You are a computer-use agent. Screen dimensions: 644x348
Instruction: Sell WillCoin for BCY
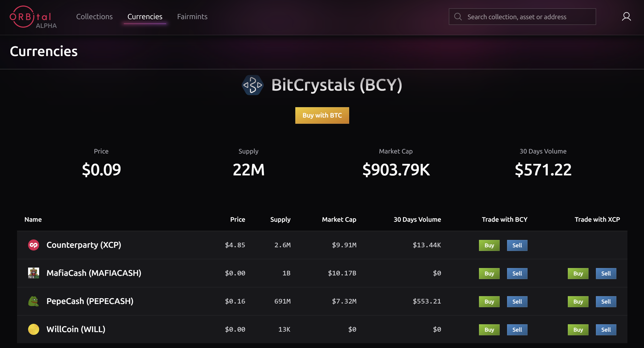pyautogui.click(x=517, y=330)
